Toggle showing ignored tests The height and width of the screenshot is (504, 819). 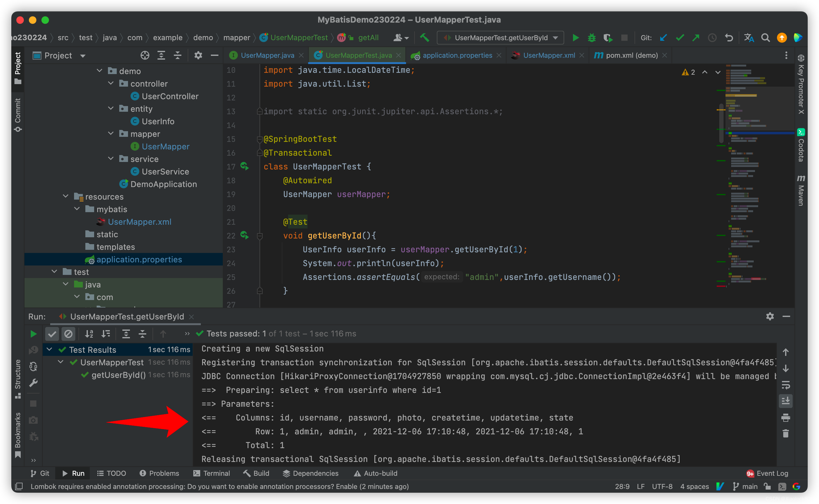[68, 334]
